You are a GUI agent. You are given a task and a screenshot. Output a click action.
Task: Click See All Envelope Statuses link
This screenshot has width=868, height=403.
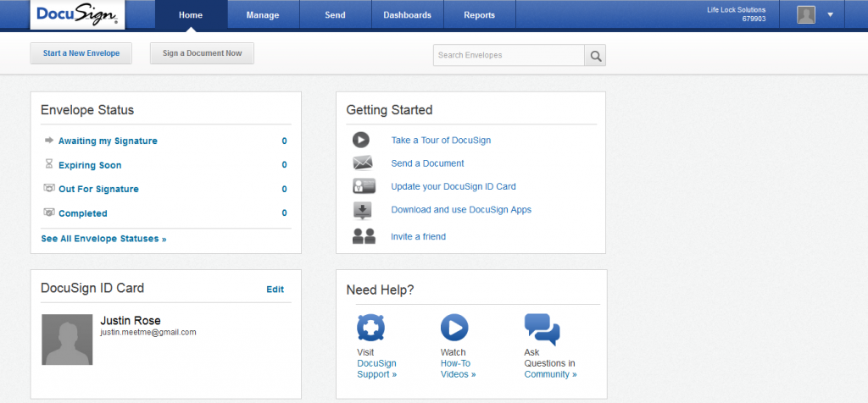coord(103,239)
